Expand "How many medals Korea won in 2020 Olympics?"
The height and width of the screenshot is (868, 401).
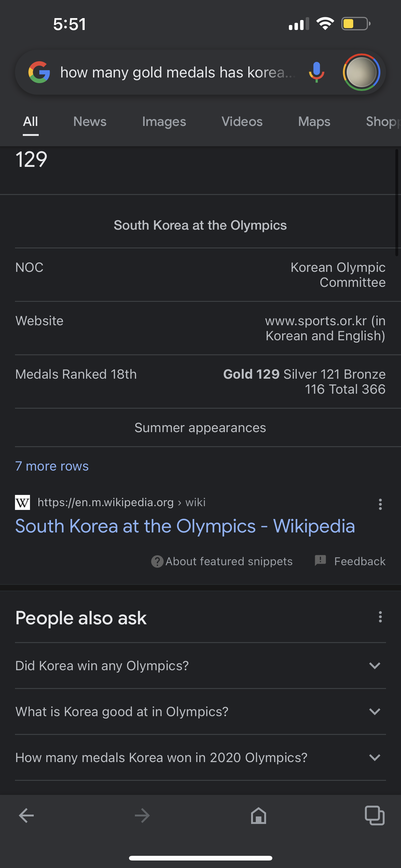[x=200, y=757]
